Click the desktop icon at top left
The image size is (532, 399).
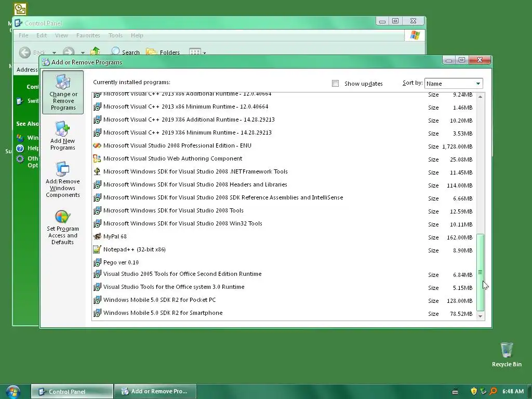[x=20, y=9]
